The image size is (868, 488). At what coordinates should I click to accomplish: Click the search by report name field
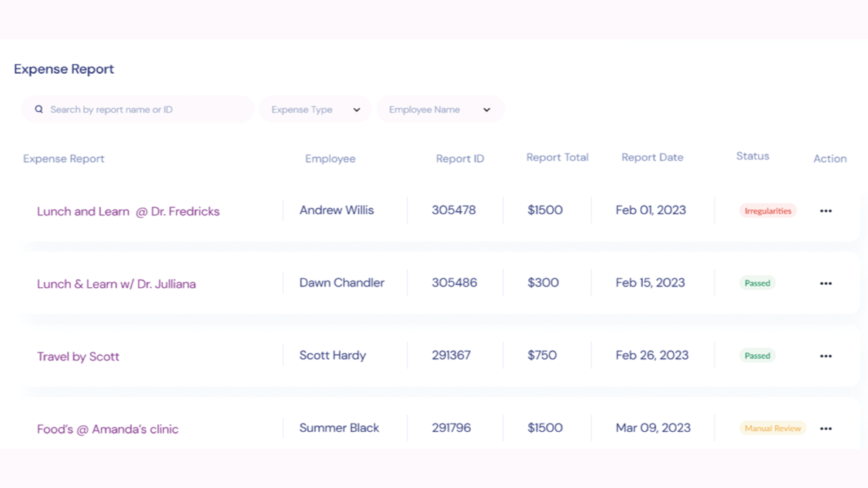(137, 109)
